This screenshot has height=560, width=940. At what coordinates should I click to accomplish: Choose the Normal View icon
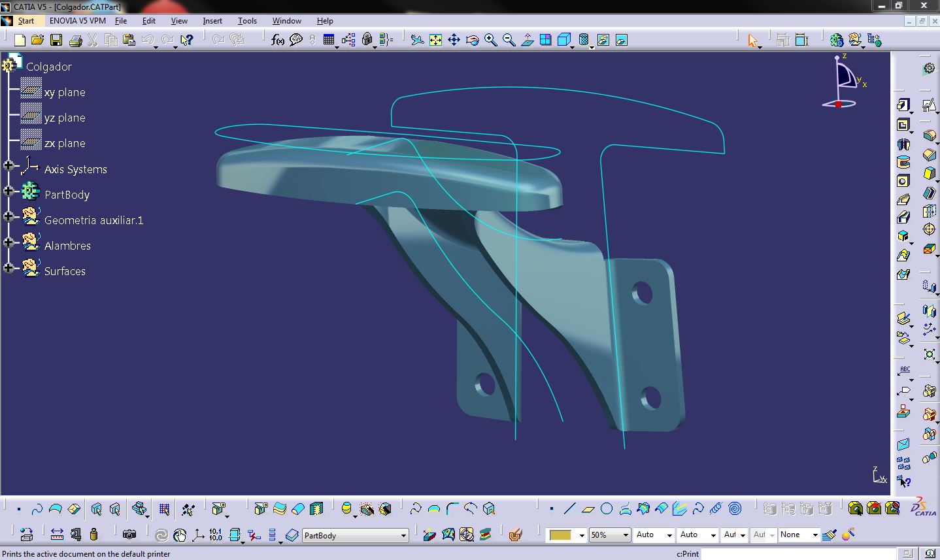(527, 40)
